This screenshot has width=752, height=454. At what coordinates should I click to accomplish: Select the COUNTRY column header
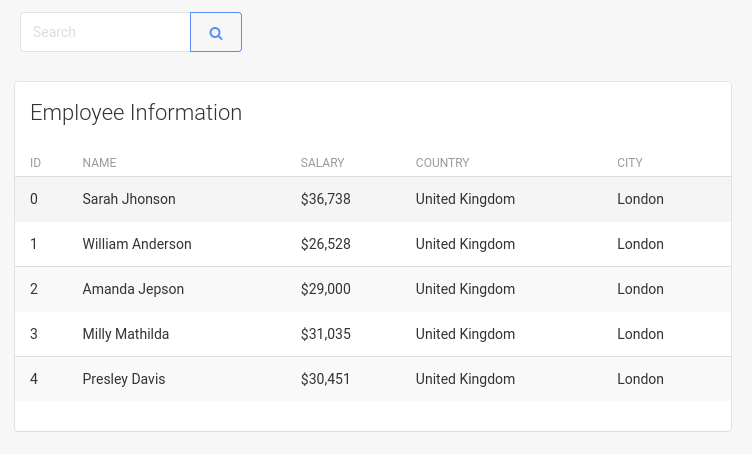pos(442,163)
